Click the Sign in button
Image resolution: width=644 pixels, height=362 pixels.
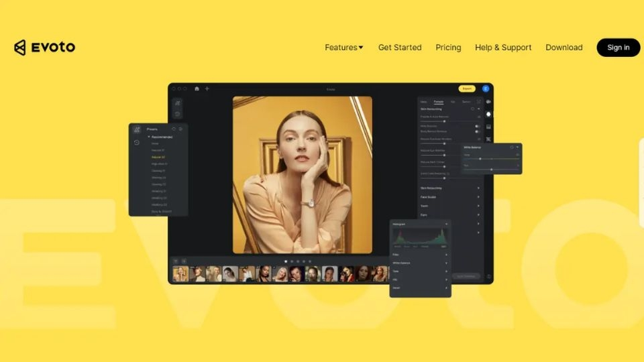click(x=618, y=48)
